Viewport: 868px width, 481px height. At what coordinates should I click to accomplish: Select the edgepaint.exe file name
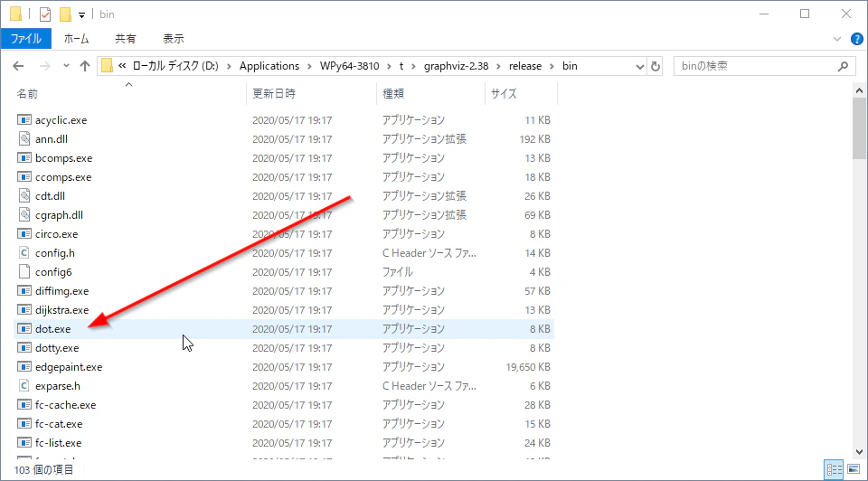click(69, 367)
